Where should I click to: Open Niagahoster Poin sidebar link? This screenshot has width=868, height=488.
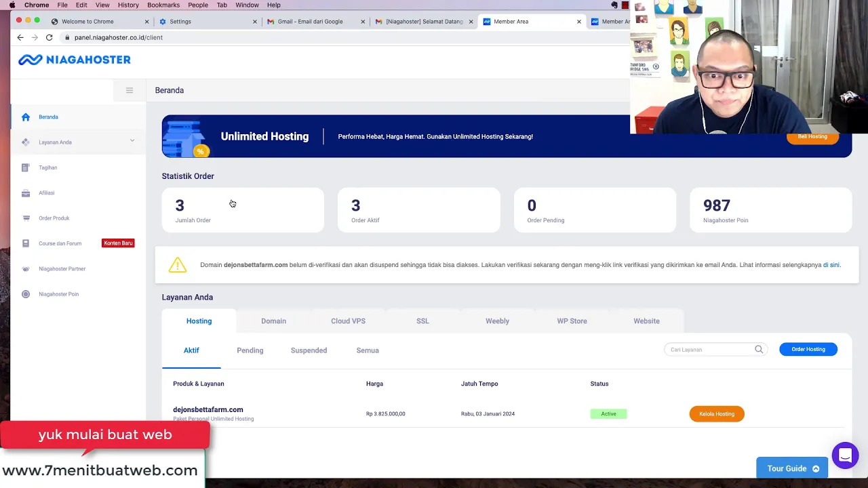point(58,294)
